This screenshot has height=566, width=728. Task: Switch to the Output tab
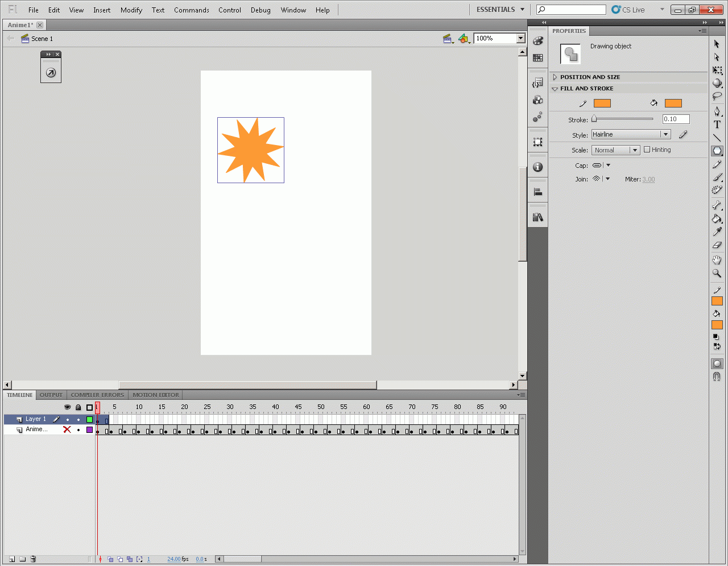click(51, 395)
